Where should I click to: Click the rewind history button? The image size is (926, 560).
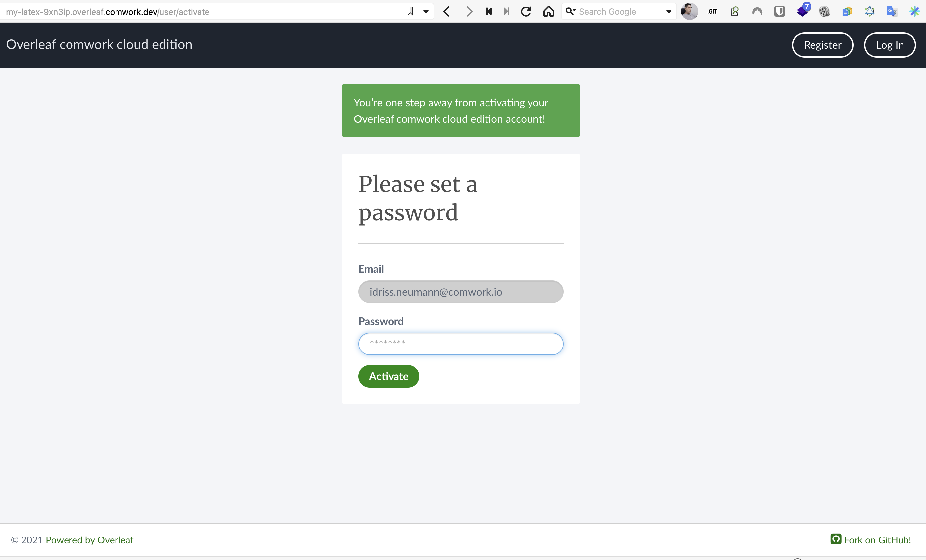(489, 11)
